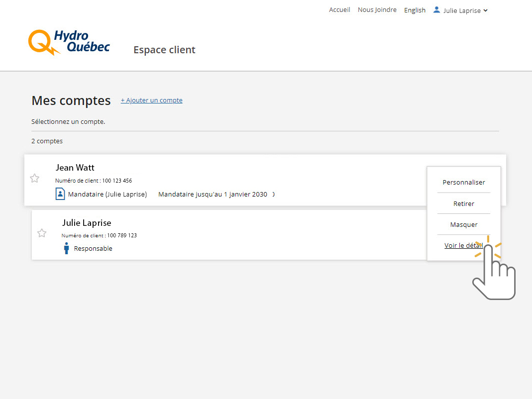Toggle favorite star for Julie Laprise account
Viewport: 532px width, 399px height.
click(42, 233)
